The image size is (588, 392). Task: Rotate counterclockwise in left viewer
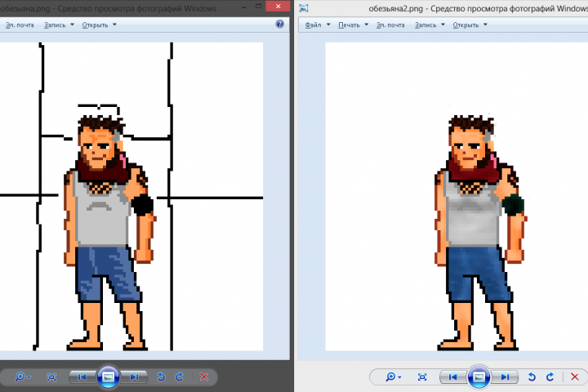click(x=161, y=376)
